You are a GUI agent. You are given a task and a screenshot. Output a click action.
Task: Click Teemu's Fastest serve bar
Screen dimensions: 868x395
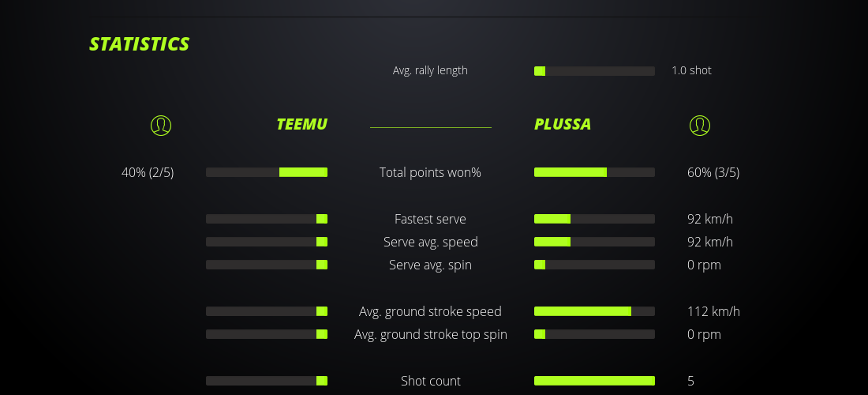267,219
